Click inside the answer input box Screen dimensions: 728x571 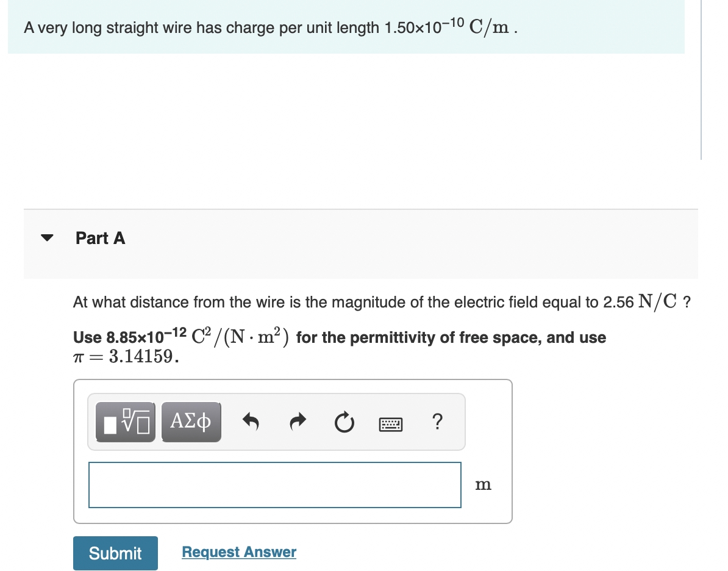[x=274, y=484]
